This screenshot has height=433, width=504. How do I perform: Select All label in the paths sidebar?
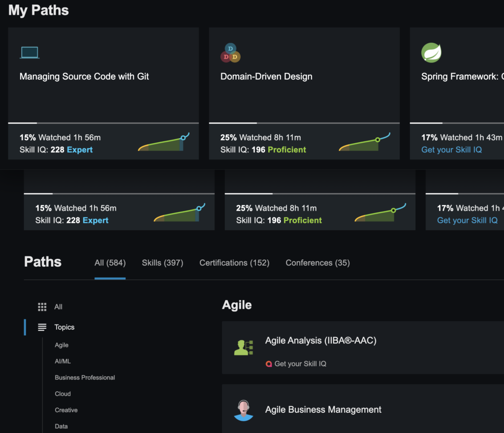(x=58, y=307)
